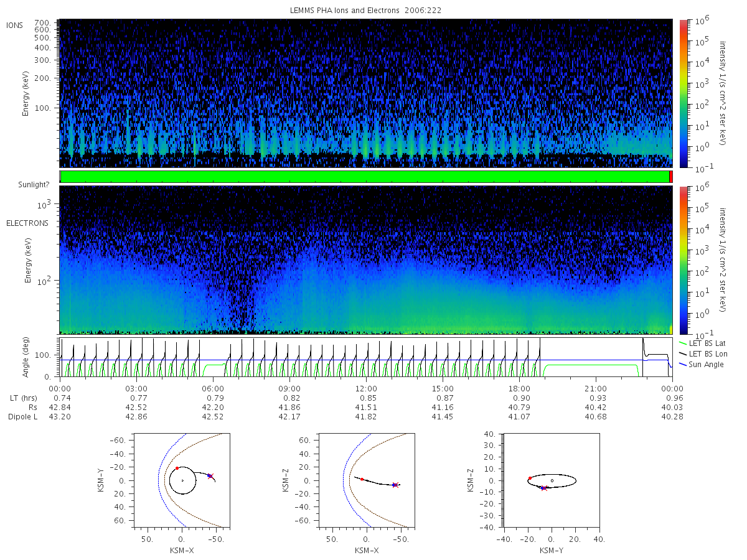Image resolution: width=747 pixels, height=560 pixels.
Task: Select the ELECTRONS panel label
Action: pos(27,223)
